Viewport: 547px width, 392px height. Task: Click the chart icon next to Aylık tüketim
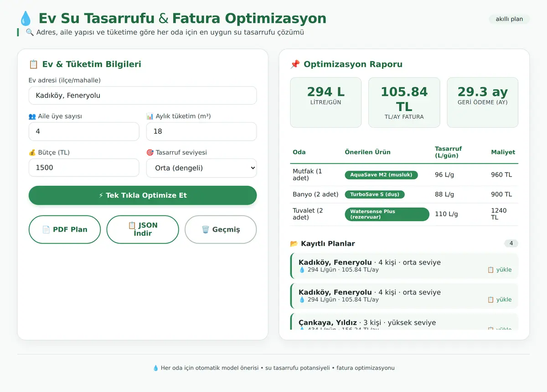(x=150, y=117)
